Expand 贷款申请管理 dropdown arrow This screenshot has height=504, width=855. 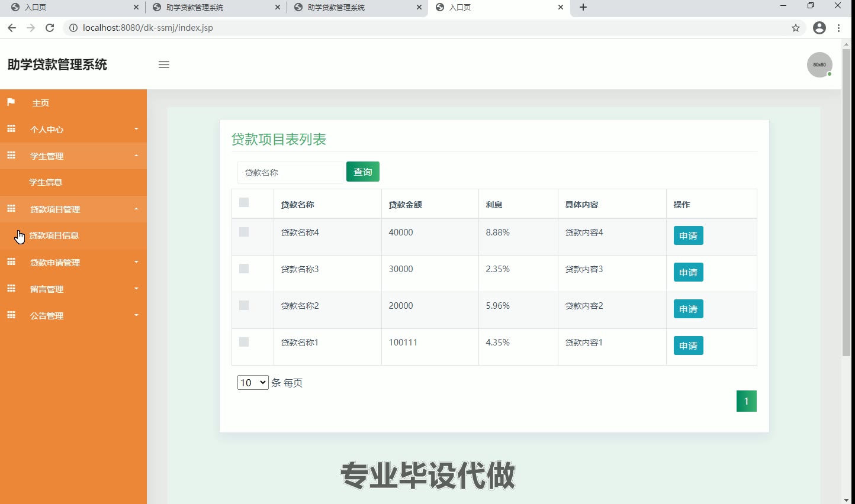pos(136,262)
